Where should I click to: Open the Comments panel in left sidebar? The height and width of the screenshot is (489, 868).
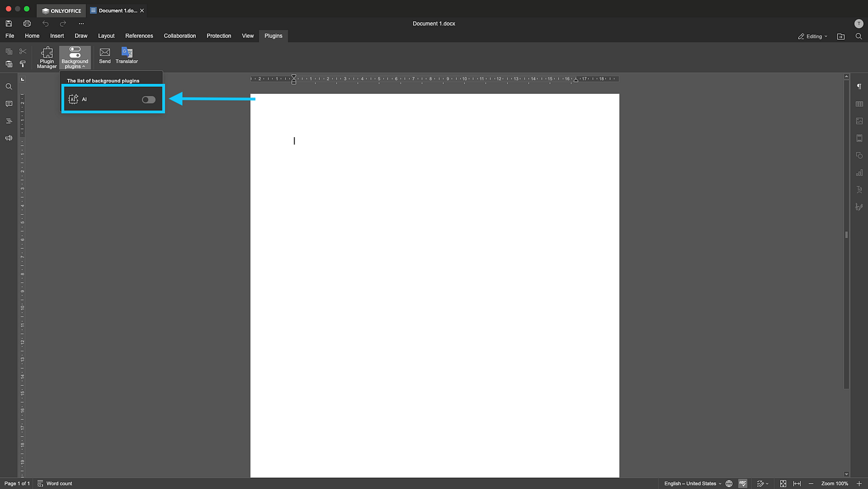point(9,104)
